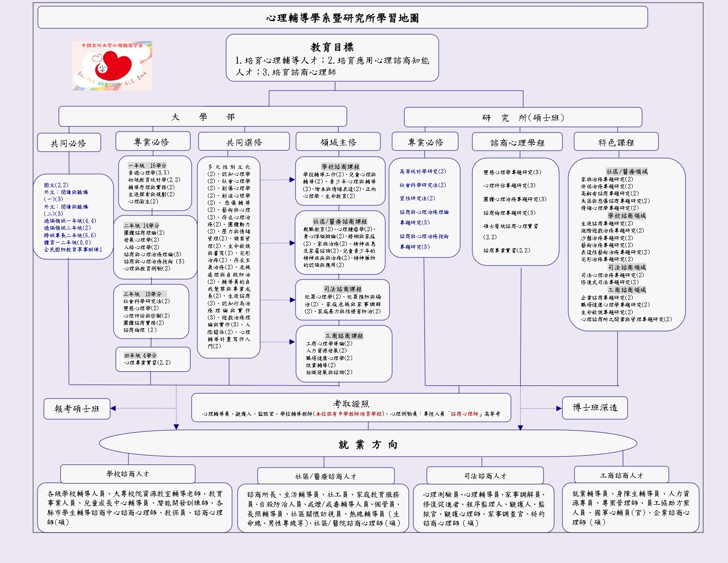Click the 工商諮商人才 box
728x563 pixels.
[x=621, y=475]
